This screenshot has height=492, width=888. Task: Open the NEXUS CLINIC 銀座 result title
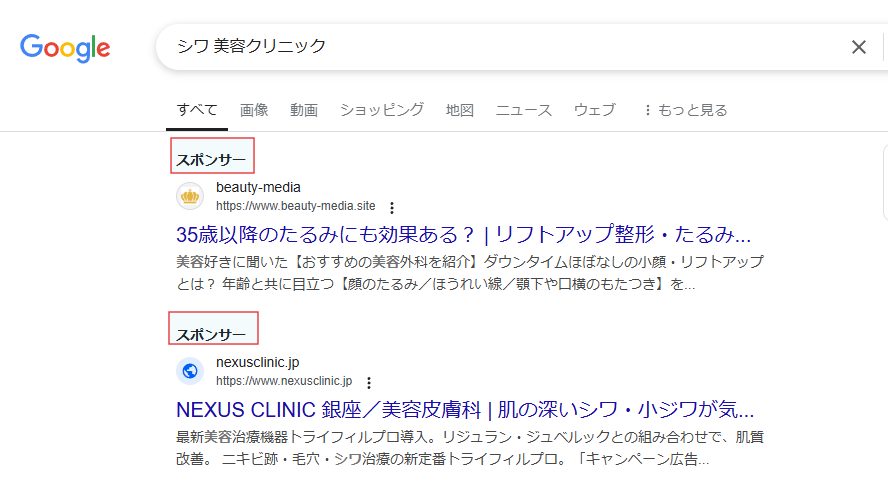pyautogui.click(x=465, y=409)
